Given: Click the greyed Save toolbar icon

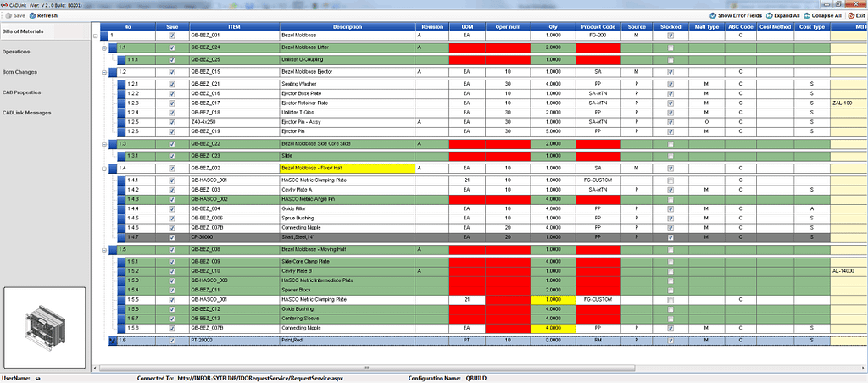Looking at the screenshot, I should (8, 15).
